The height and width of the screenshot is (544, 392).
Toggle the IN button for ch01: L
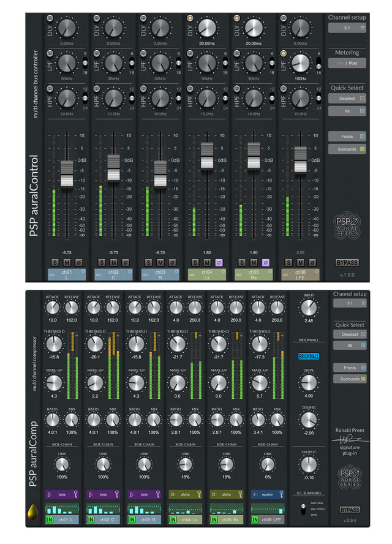point(50,520)
